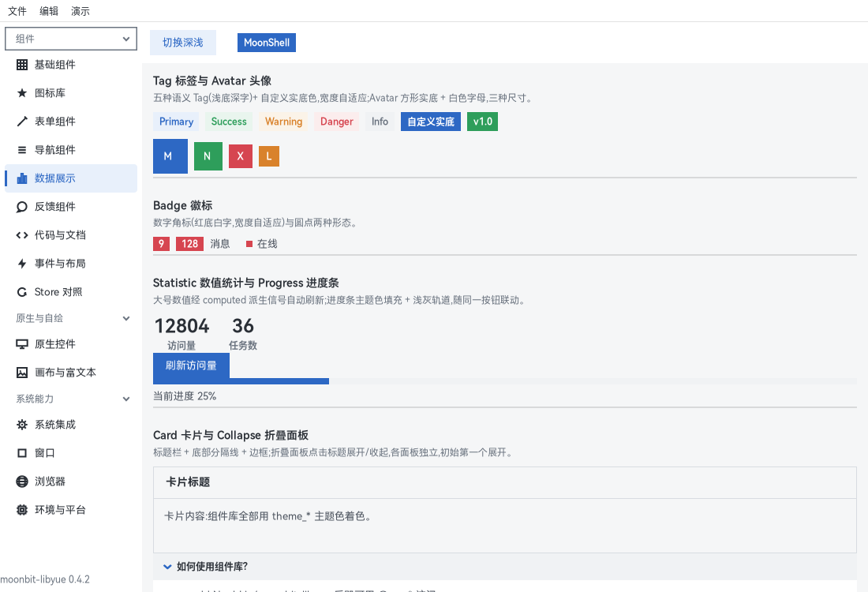Select the pencil icon next to 表单组件
This screenshot has height=592, width=868.
click(x=22, y=122)
